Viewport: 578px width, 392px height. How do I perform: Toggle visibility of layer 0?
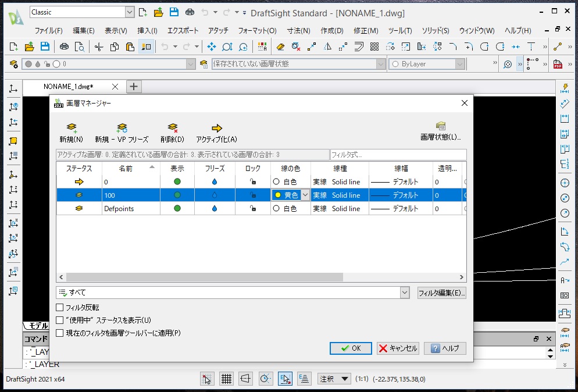click(177, 182)
